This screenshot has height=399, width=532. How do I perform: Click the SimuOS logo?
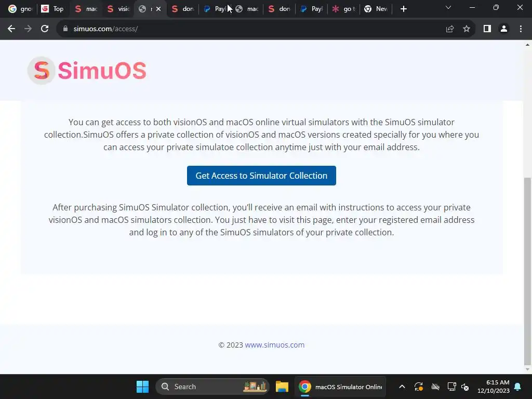coord(87,71)
